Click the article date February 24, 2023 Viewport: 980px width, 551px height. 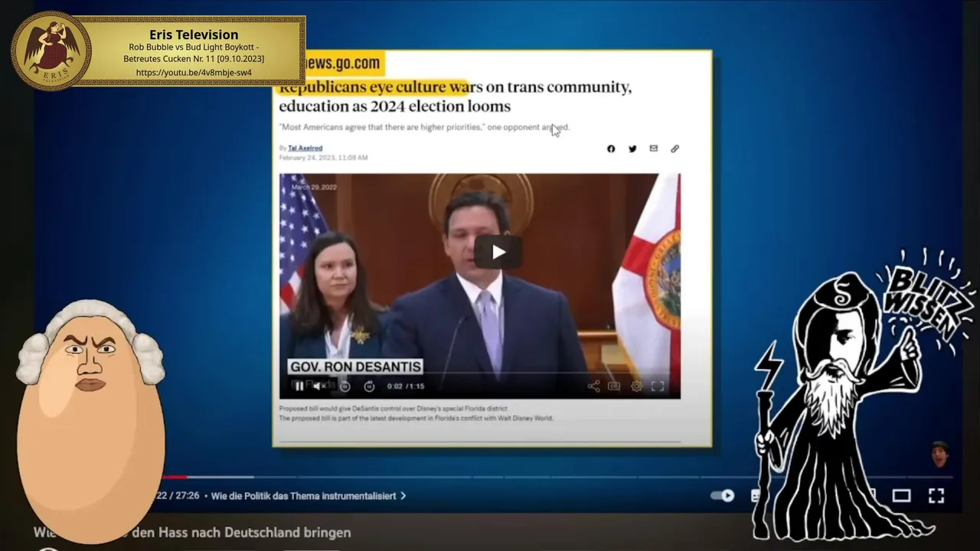point(323,158)
